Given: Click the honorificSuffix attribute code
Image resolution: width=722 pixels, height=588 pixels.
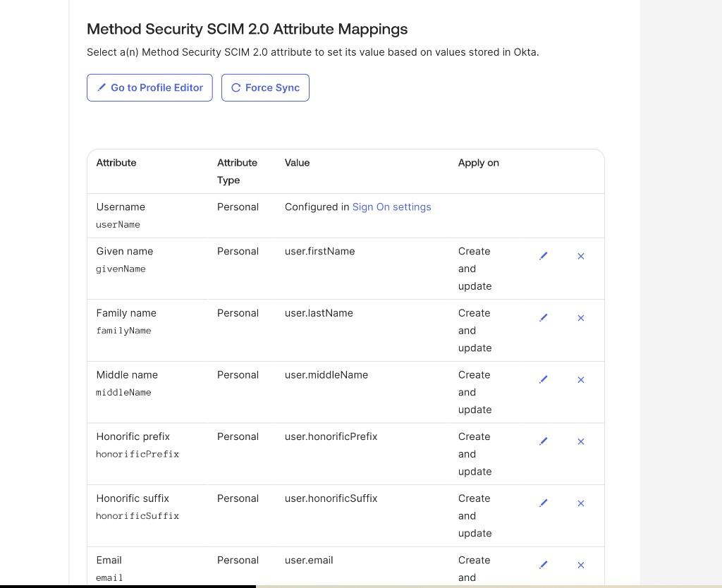Looking at the screenshot, I should pos(137,515).
